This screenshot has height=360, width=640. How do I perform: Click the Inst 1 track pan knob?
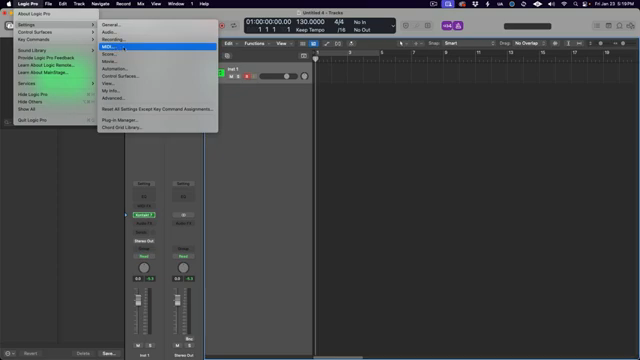point(304,76)
